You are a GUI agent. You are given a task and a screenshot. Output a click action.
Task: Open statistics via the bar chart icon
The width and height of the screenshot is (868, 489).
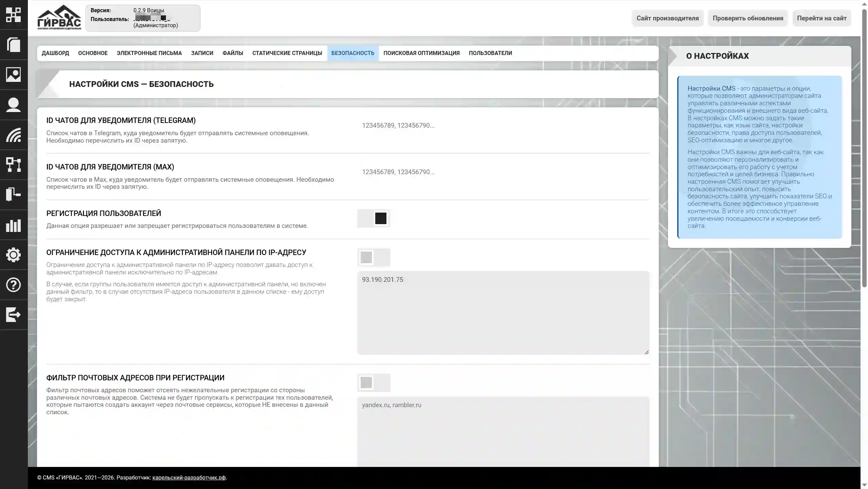coord(14,225)
